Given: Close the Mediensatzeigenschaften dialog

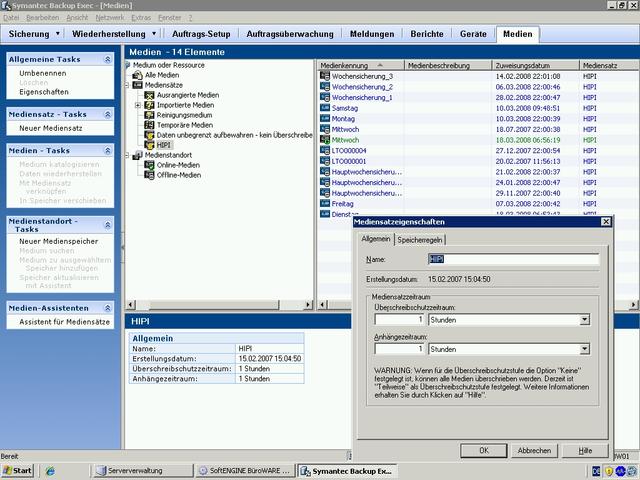Looking at the screenshot, I should (606, 222).
